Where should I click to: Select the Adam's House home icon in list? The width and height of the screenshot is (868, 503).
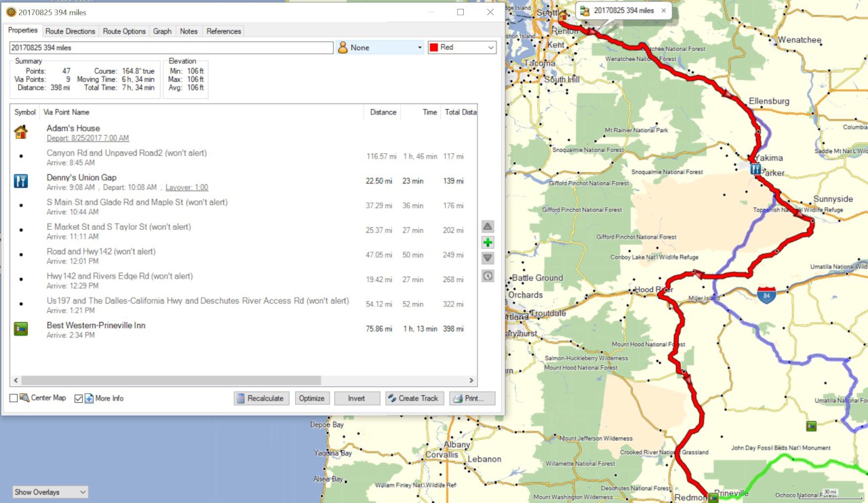tap(21, 132)
